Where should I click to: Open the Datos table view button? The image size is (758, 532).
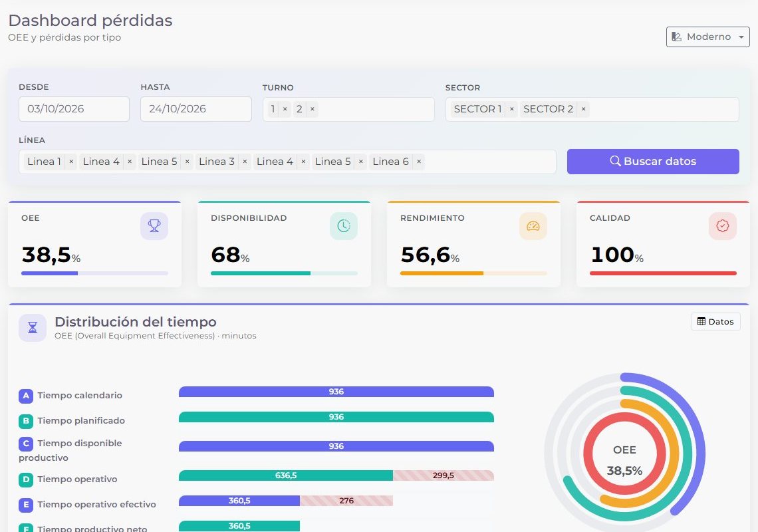click(715, 322)
